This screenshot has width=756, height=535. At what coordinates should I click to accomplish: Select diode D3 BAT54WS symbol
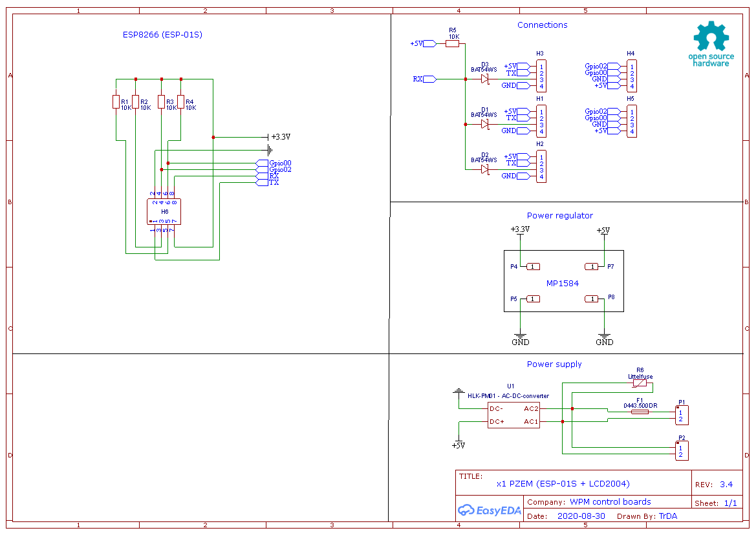[x=485, y=79]
